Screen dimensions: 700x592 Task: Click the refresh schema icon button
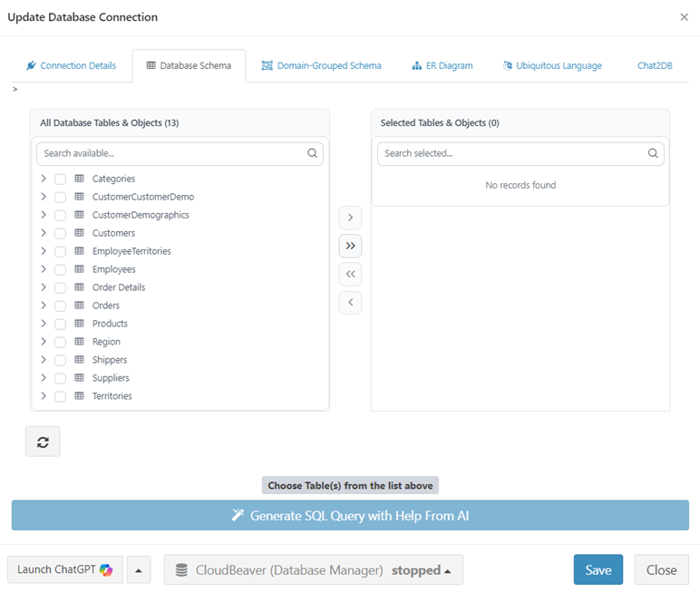43,442
